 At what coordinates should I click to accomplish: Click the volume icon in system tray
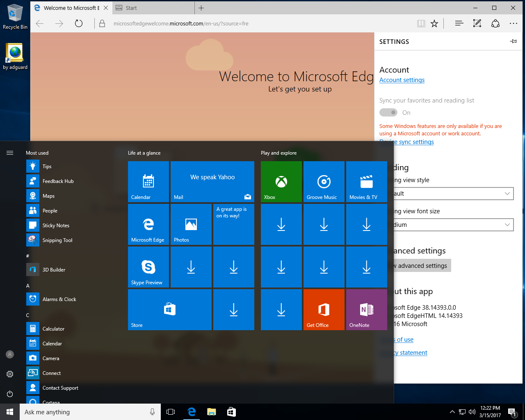pyautogui.click(x=472, y=412)
